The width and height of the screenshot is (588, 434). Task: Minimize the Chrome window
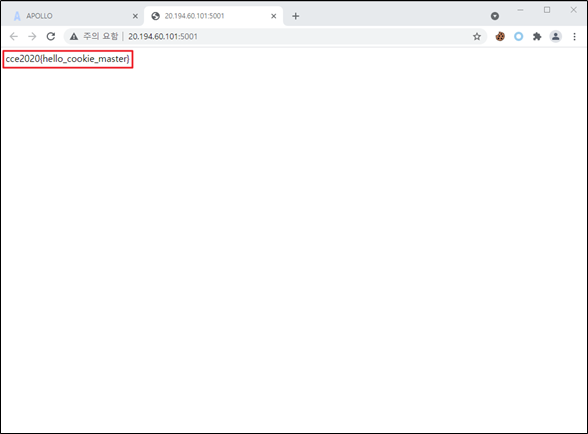(x=520, y=10)
